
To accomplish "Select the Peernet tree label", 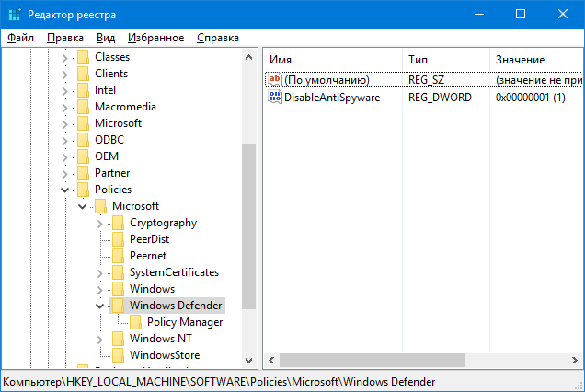I will point(148,256).
